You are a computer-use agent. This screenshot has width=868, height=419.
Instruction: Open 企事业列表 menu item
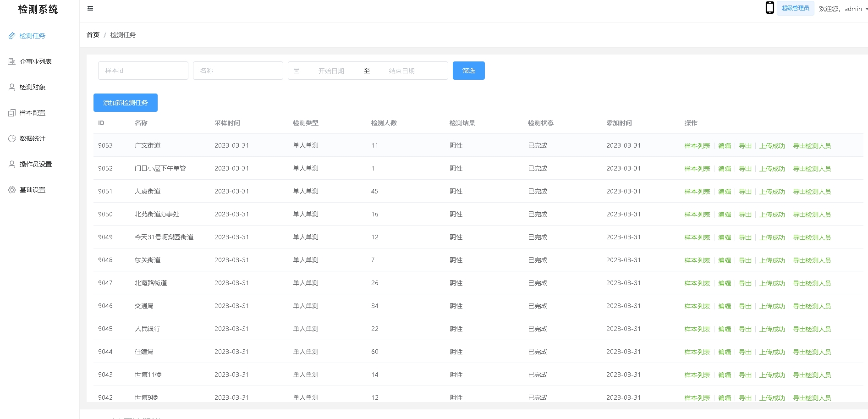pyautogui.click(x=39, y=61)
